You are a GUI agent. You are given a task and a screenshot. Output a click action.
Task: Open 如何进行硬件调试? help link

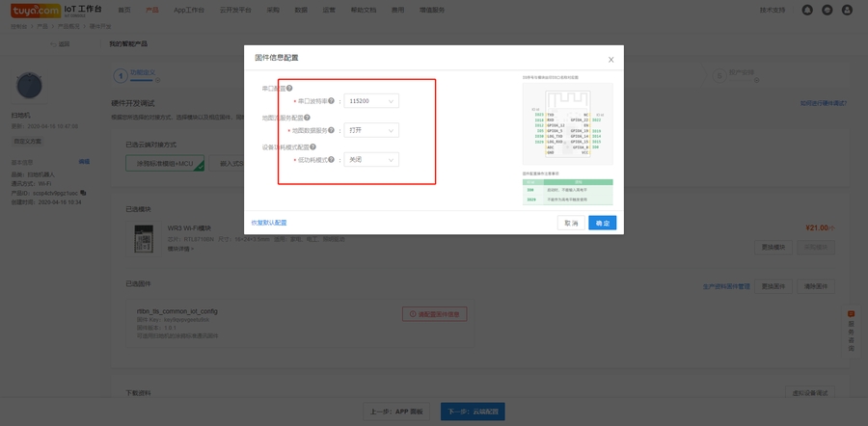tap(824, 103)
